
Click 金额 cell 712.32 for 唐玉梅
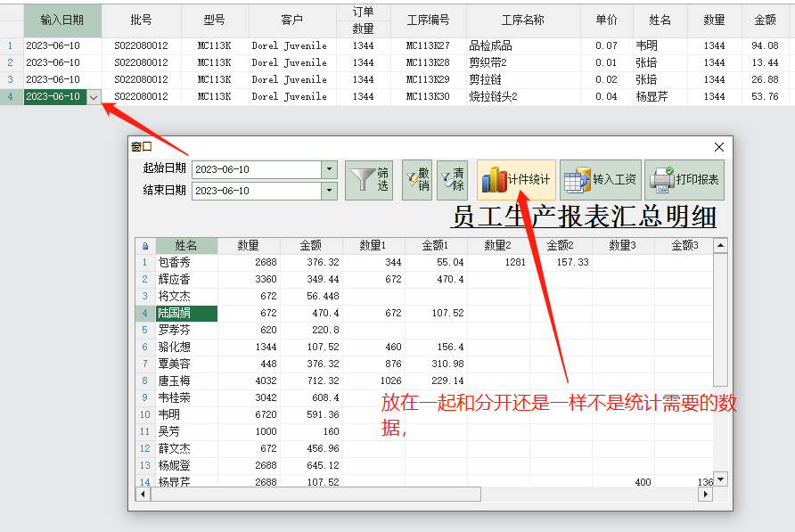pyautogui.click(x=312, y=381)
